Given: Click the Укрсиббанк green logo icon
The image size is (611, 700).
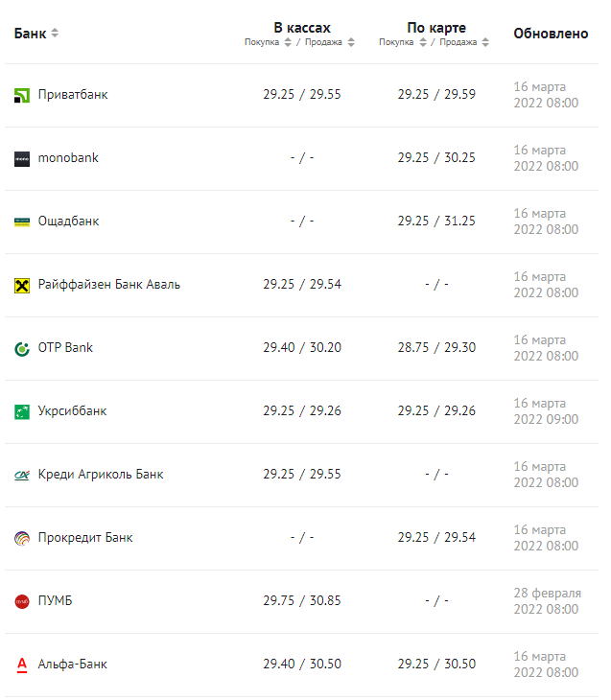Looking at the screenshot, I should tap(22, 411).
